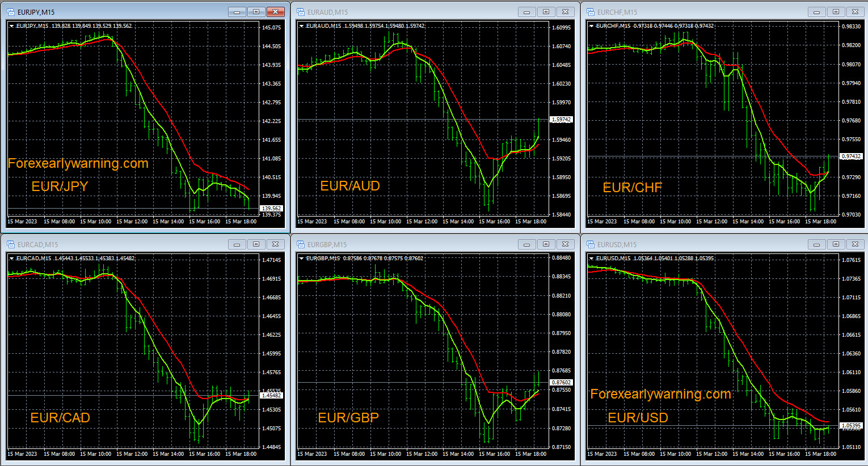Minimize the EURAUD,M15 chart window
This screenshot has width=868, height=466.
pyautogui.click(x=526, y=12)
